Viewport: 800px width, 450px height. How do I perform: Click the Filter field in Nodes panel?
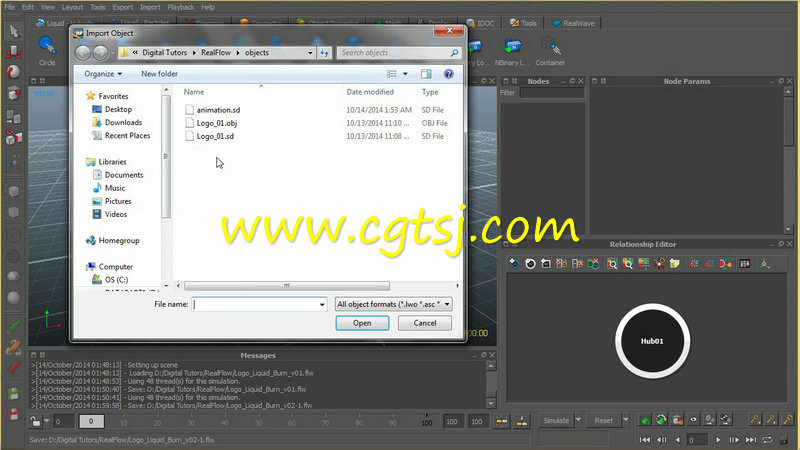(552, 92)
